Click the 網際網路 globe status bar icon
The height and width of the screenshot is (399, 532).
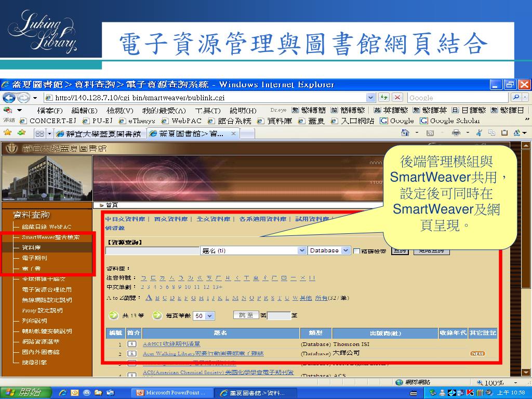[400, 382]
